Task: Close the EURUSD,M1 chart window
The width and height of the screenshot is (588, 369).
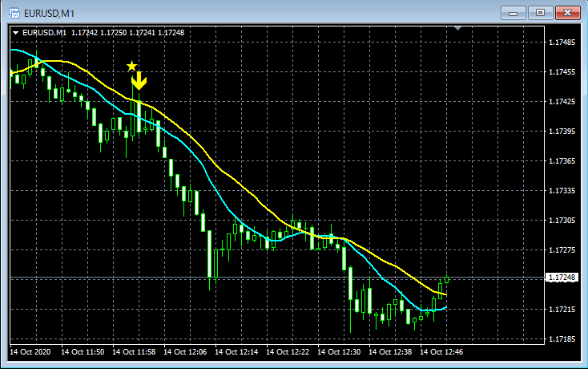Action: (568, 13)
